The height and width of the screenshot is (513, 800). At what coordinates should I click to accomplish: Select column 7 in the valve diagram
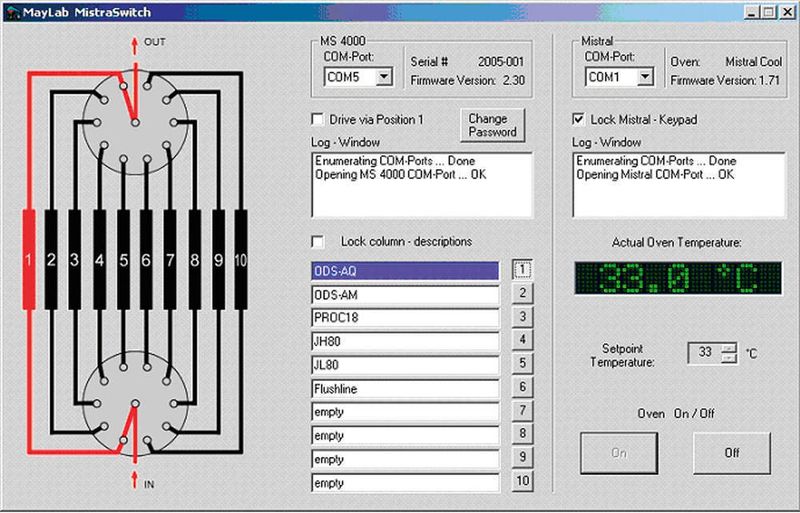(170, 259)
